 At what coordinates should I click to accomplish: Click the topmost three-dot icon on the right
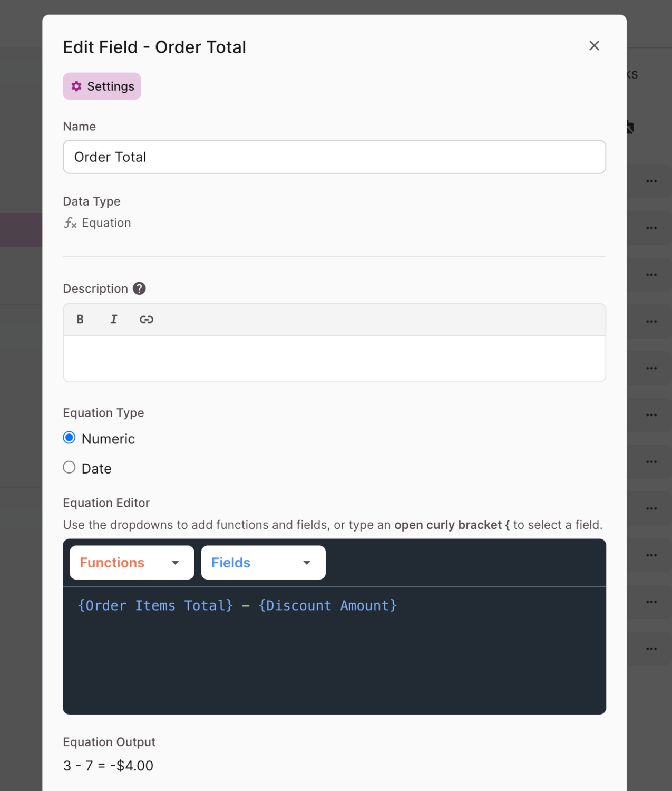[651, 180]
